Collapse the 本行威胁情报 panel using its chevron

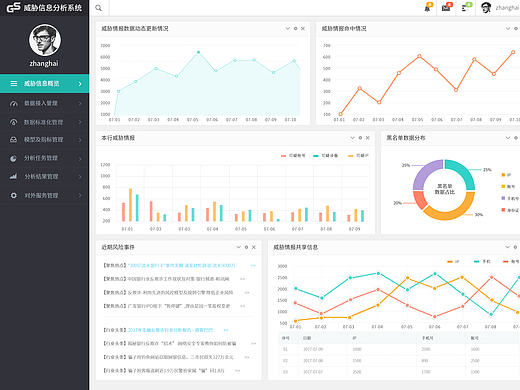(353, 138)
